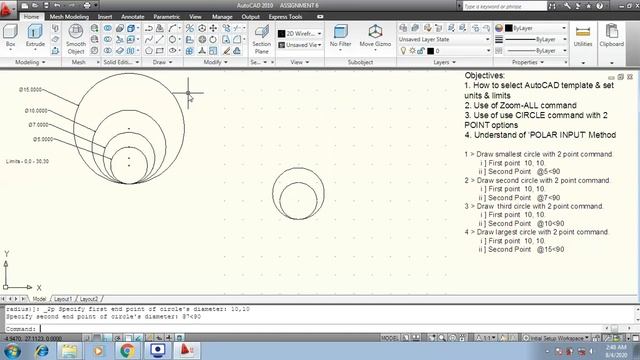Toggle layer 0 on/off lightbulb
The image size is (640, 360).
(403, 51)
